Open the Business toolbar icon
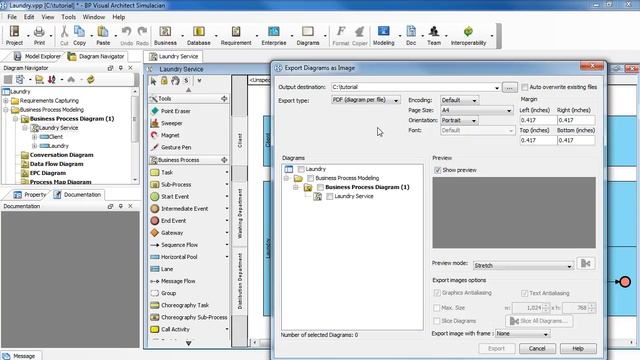640x360 pixels. tap(165, 35)
